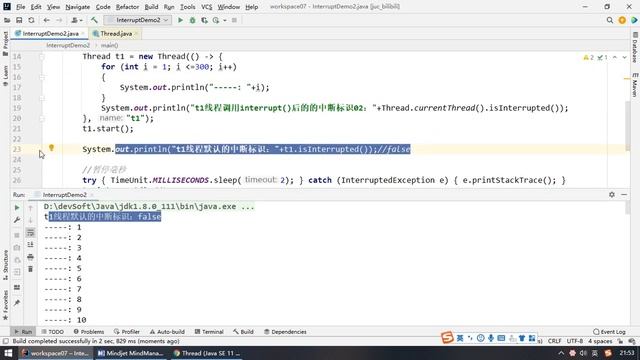This screenshot has width=640, height=360.
Task: Click Save All disk icon
Action: (x=19, y=20)
